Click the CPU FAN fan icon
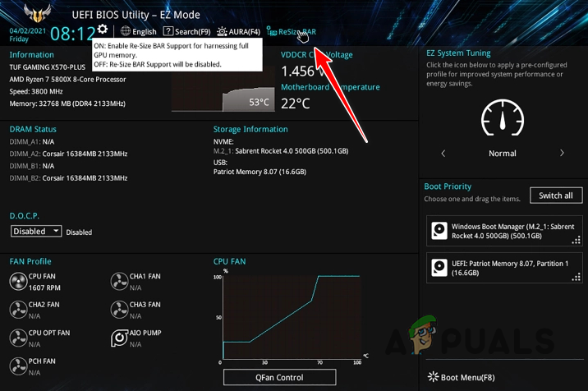588x391 pixels. 18,282
